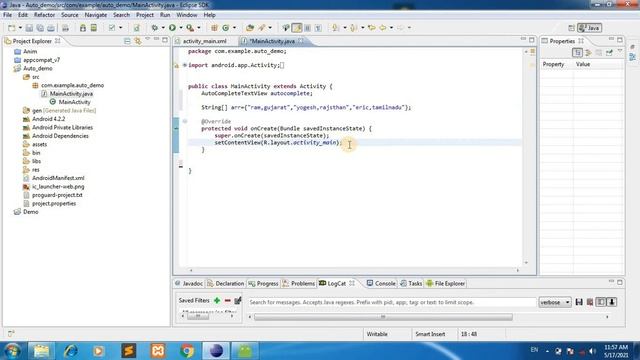
Task: Click the Last Edit Location arrow icon
Action: coord(371,28)
